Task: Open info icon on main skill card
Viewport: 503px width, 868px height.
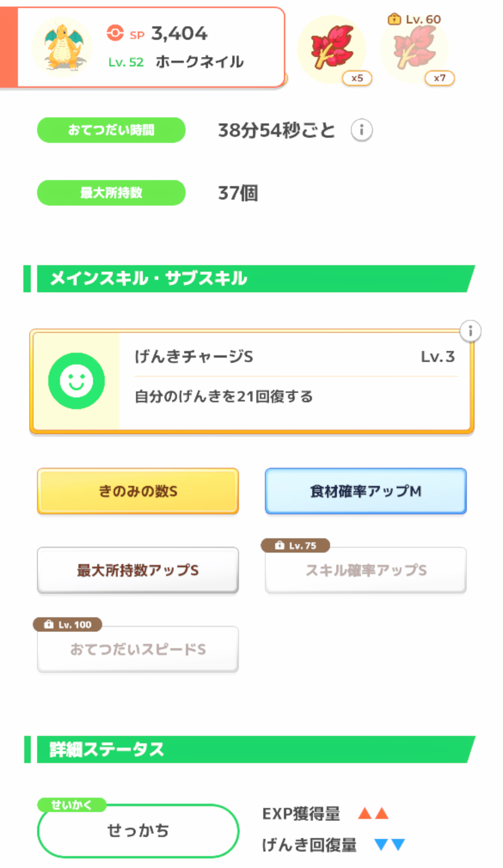Action: (x=470, y=331)
